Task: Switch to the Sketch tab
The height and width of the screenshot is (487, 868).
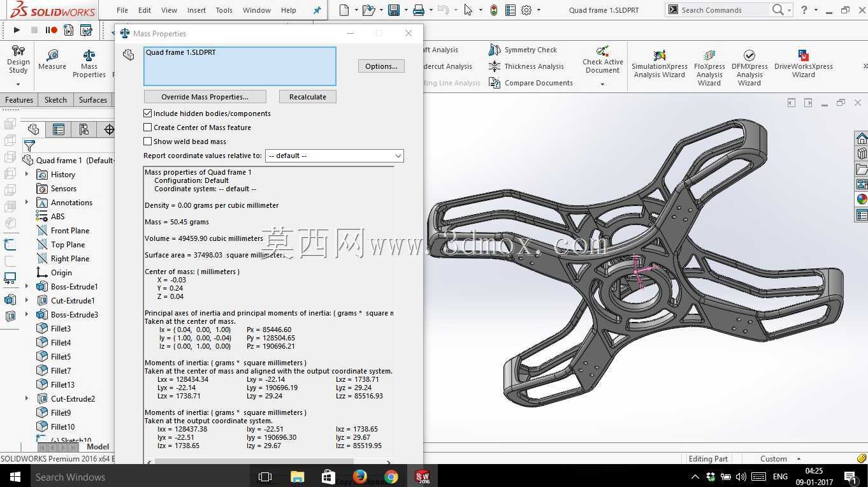Action: coord(55,100)
